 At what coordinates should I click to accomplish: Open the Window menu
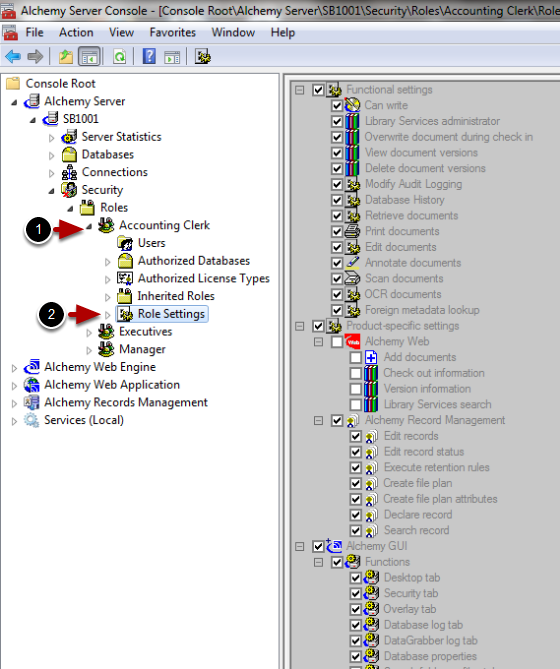233,32
